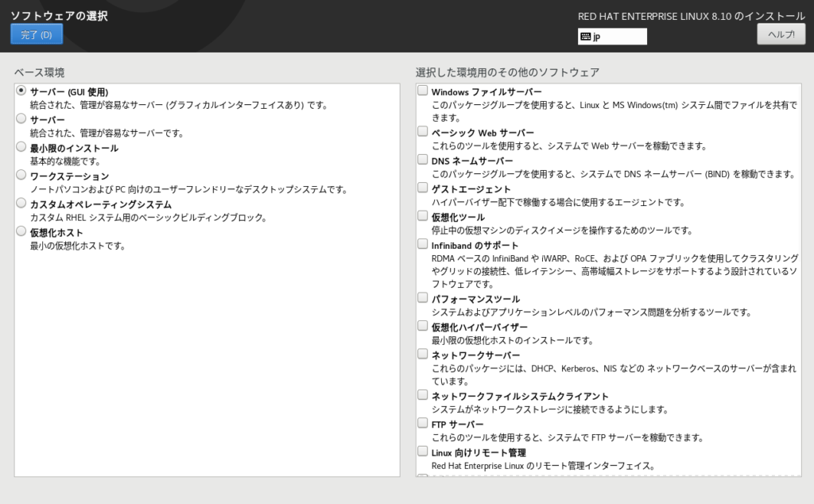Check the ベーシック Web サーバー option
The width and height of the screenshot is (814, 504).
coord(423,132)
